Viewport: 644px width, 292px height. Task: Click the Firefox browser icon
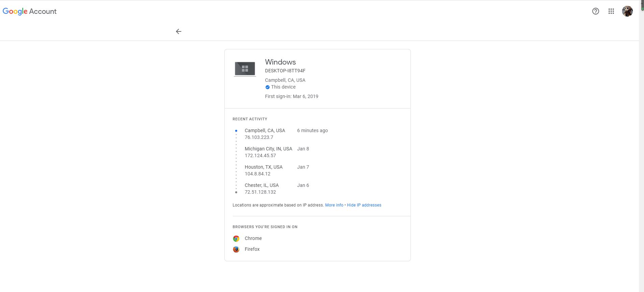(236, 249)
